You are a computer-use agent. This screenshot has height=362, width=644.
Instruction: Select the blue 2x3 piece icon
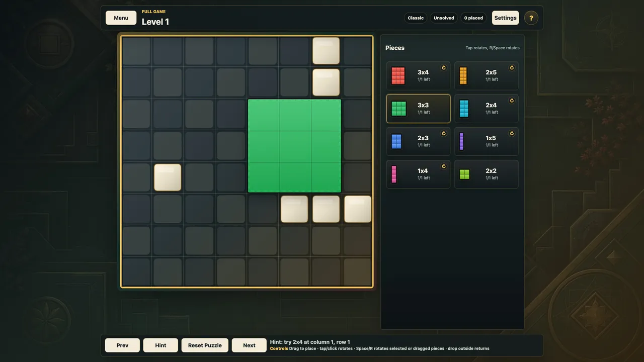pyautogui.click(x=396, y=141)
